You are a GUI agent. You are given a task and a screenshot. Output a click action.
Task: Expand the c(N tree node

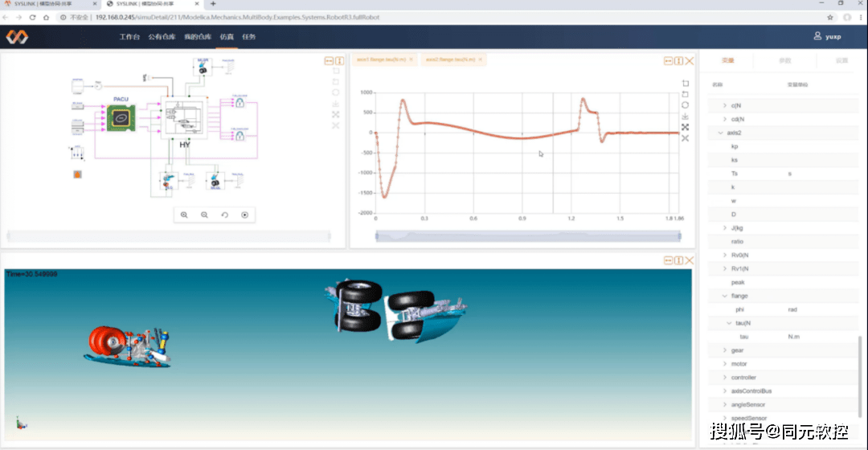725,105
